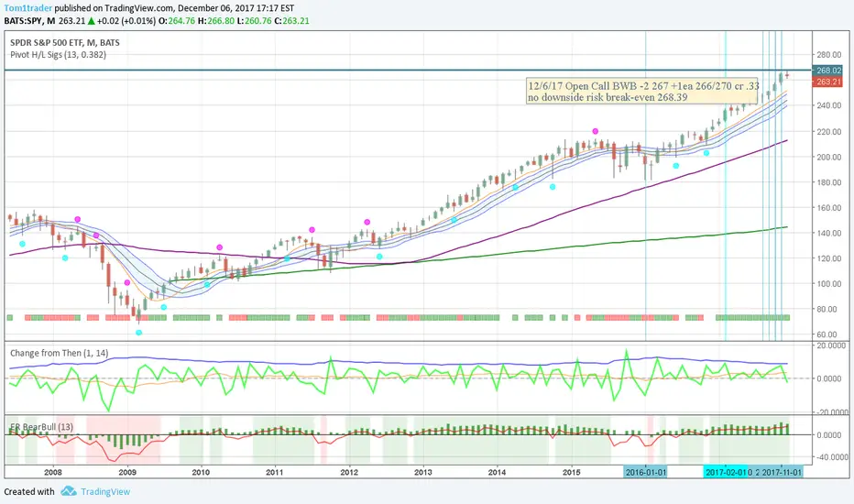Click the 2011 year label on axis
This screenshot has width=854, height=504.
tap(275, 472)
